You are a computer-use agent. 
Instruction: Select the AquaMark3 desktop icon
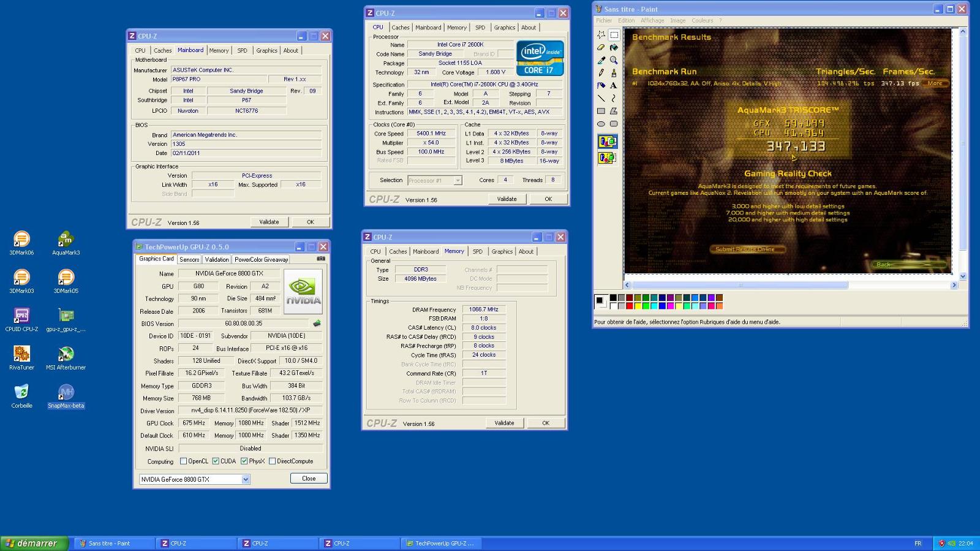pyautogui.click(x=66, y=243)
